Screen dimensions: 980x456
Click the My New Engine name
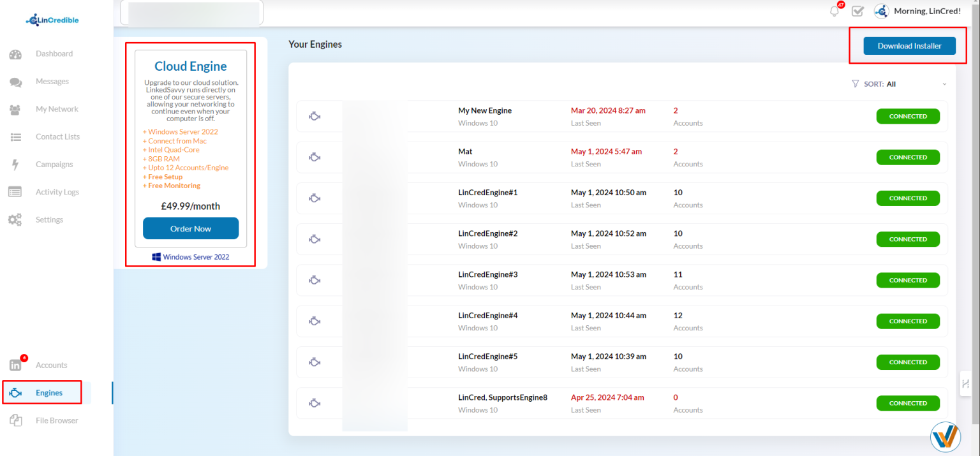pos(485,110)
